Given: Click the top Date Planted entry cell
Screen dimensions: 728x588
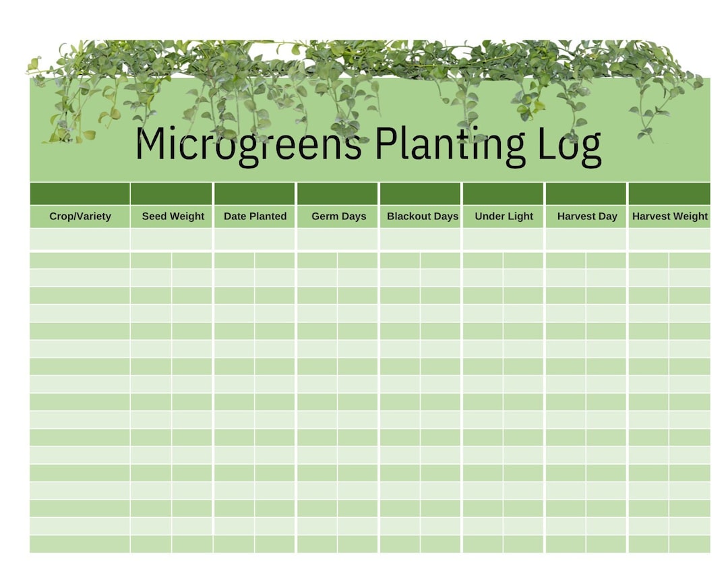Looking at the screenshot, I should (x=255, y=239).
